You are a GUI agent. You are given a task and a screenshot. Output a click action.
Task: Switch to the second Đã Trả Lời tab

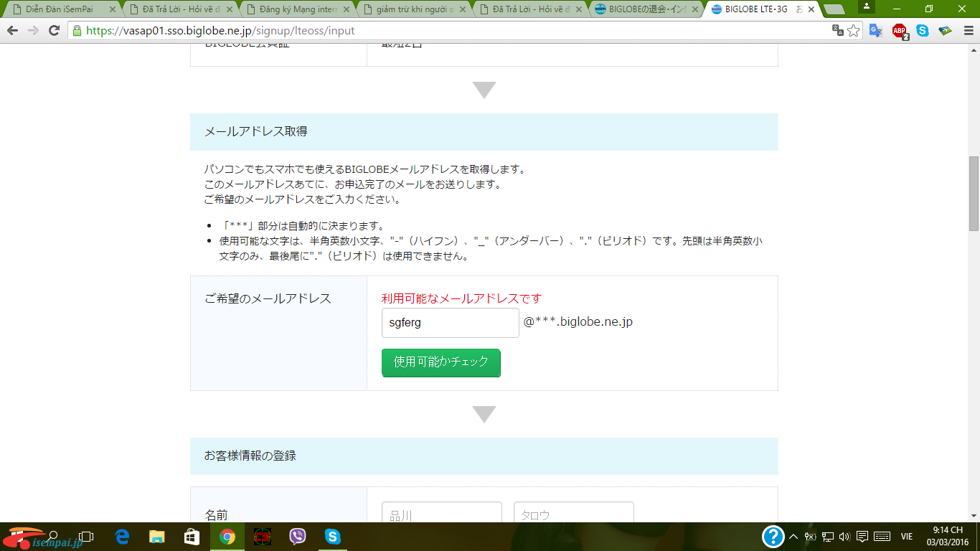pyautogui.click(x=532, y=9)
